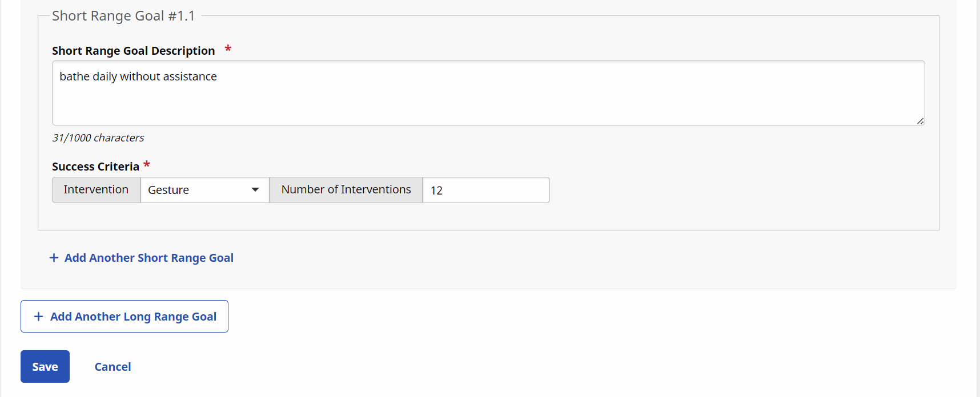Click the "bathe daily without assistance" text

(138, 76)
